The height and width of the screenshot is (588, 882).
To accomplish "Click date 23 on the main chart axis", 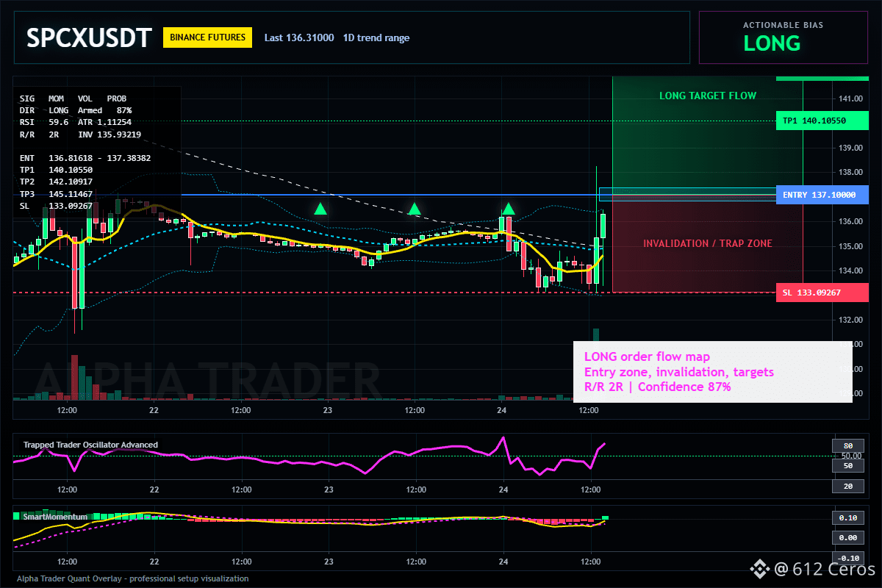I will (x=329, y=410).
